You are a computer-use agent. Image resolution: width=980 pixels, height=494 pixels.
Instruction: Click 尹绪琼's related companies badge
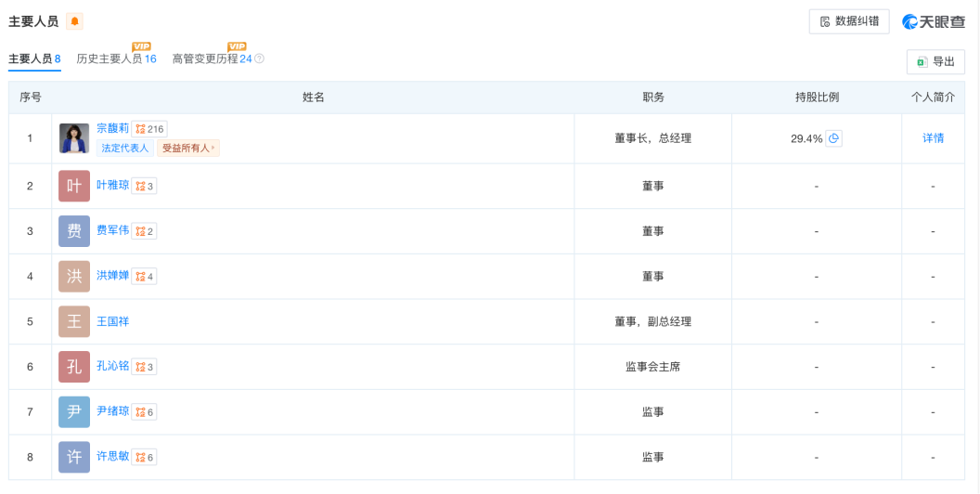(144, 411)
